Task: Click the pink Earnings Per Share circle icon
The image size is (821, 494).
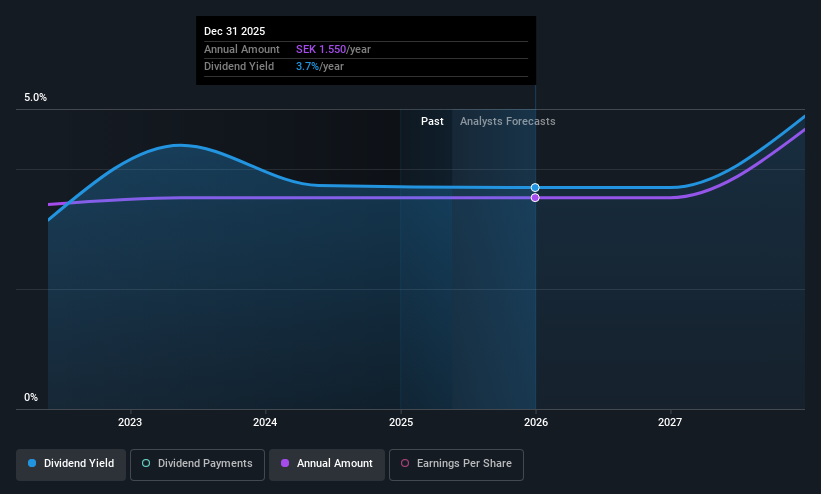Action: click(405, 463)
